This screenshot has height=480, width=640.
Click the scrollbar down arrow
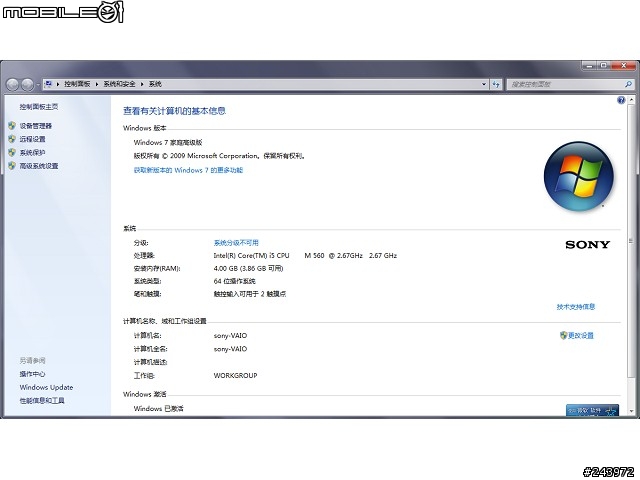click(x=631, y=411)
